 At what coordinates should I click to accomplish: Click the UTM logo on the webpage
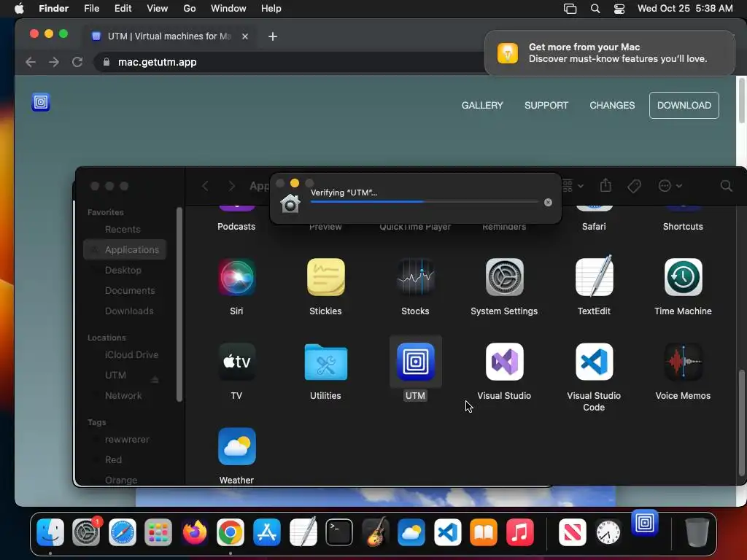pyautogui.click(x=41, y=102)
